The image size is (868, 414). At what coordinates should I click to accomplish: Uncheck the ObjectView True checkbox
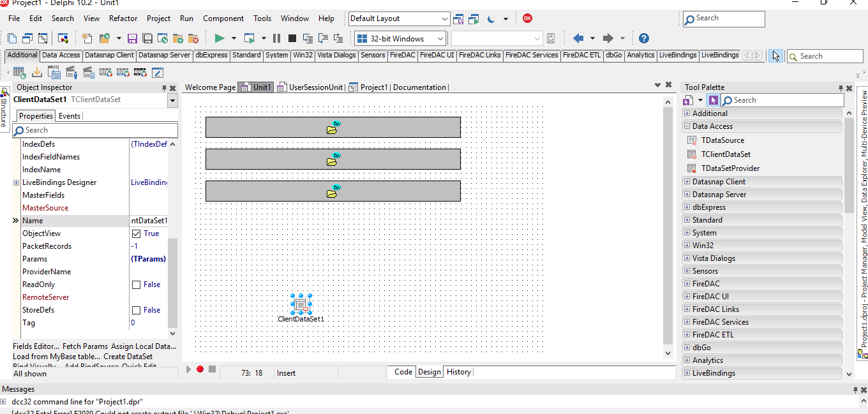click(136, 233)
